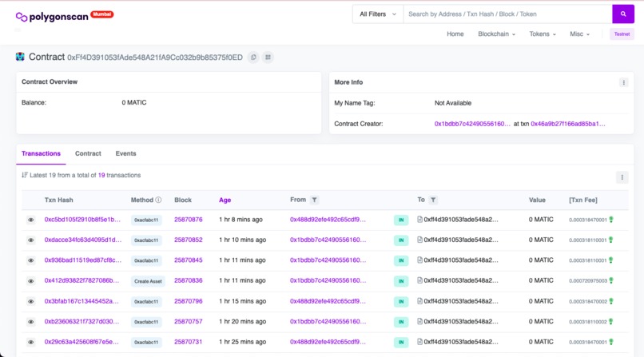Open transactions table three-dot options menu
This screenshot has height=357, width=644.
[x=622, y=177]
